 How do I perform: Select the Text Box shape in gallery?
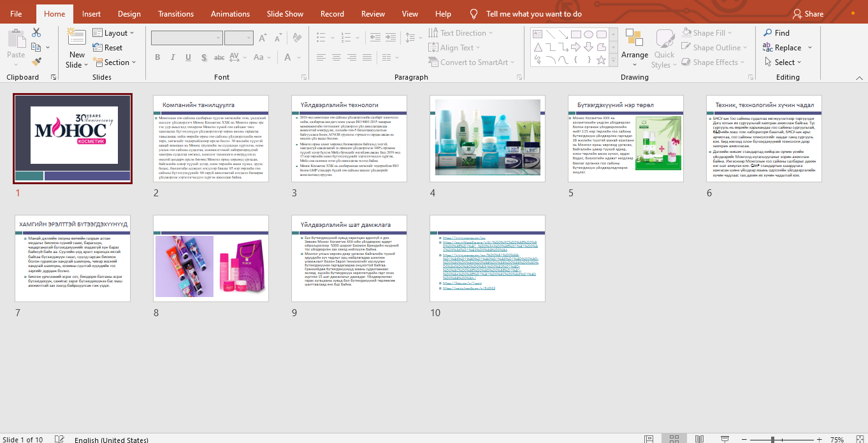[x=538, y=34]
